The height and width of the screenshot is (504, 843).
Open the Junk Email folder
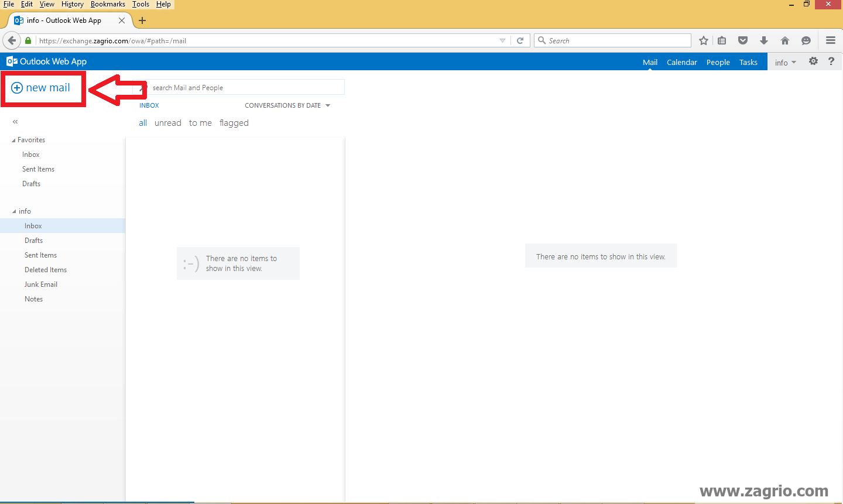click(x=41, y=284)
